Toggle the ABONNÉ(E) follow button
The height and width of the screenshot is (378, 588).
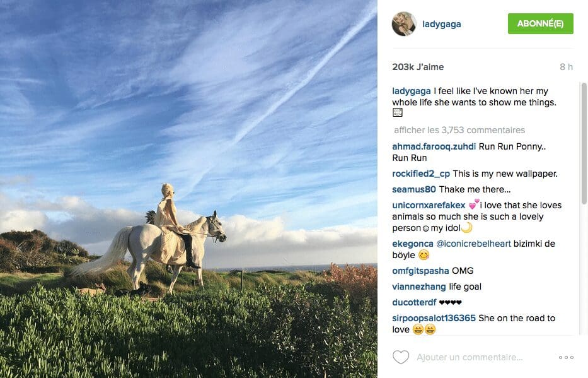click(x=540, y=23)
